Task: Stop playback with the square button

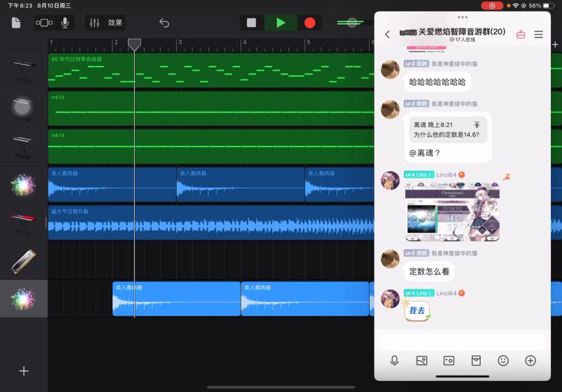Action: tap(251, 23)
